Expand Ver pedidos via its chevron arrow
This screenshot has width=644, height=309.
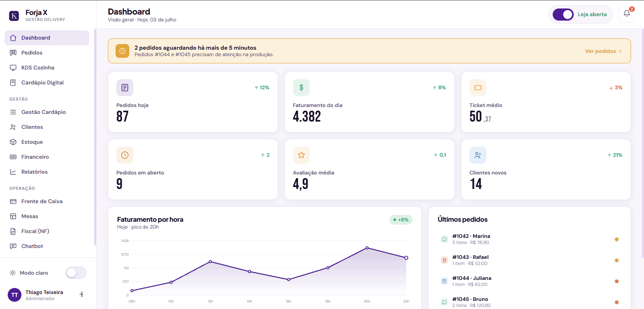(x=621, y=51)
